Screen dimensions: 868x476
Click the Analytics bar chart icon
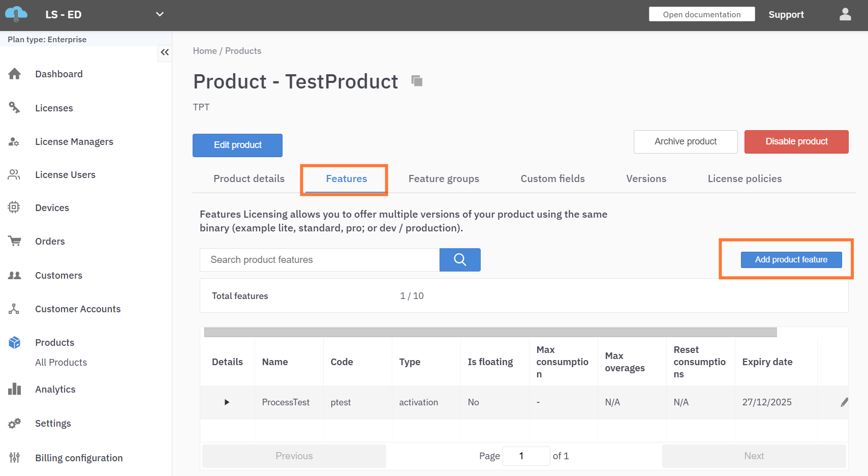(x=14, y=390)
